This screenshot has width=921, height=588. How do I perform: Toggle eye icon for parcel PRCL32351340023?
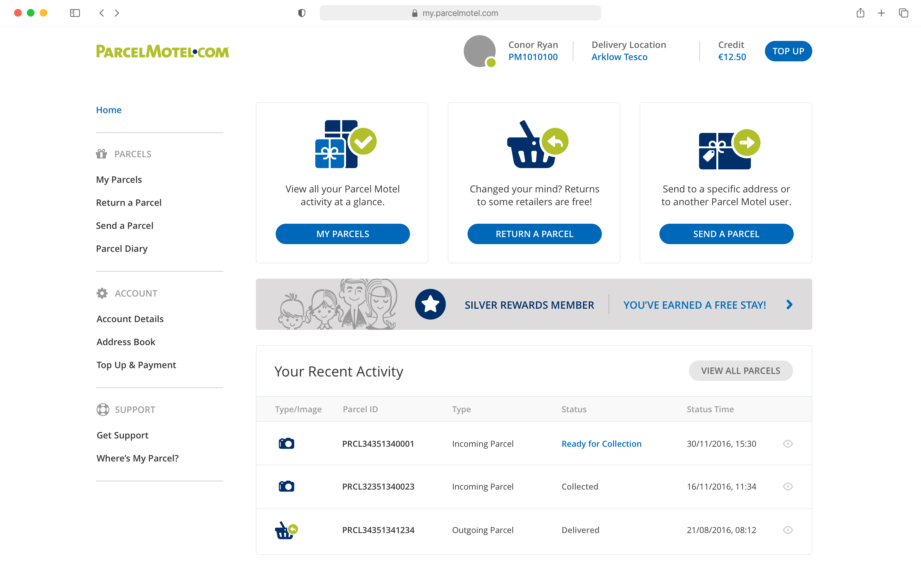tap(788, 486)
